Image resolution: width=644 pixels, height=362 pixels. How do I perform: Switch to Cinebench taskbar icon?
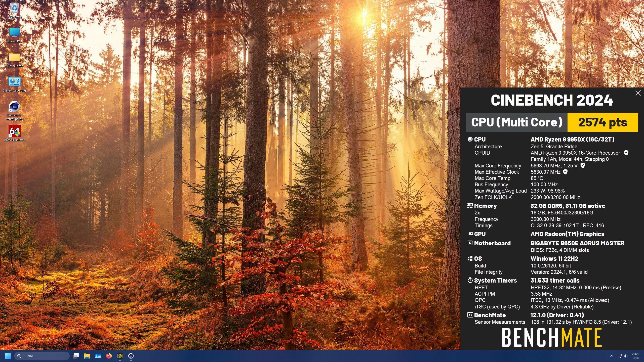coord(131,356)
